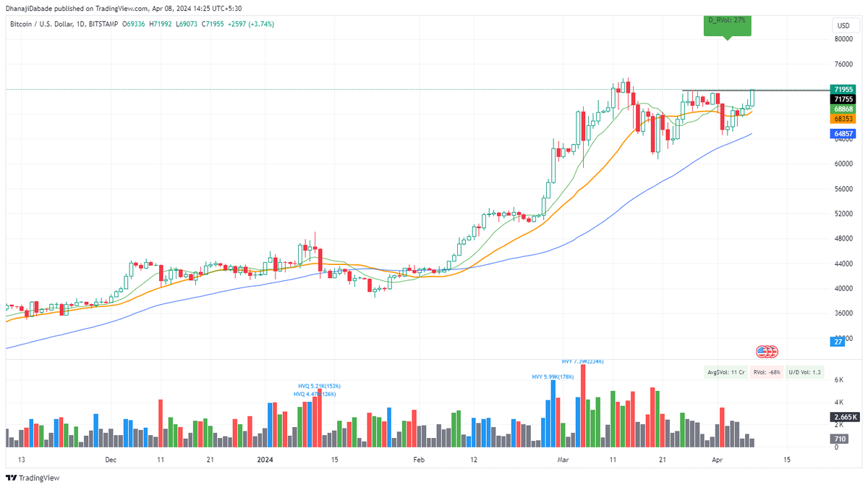This screenshot has height=488, width=868.
Task: Click the Dec date axis label
Action: [x=111, y=460]
